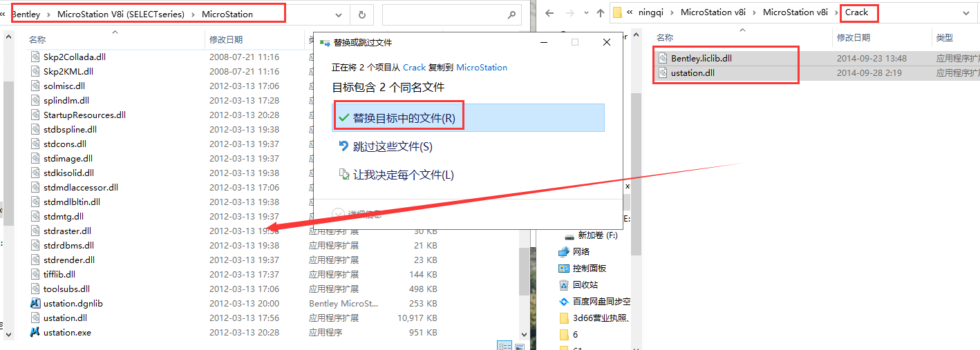The image size is (980, 350).
Task: Select toolsubs.dll in the file list
Action: (66, 289)
